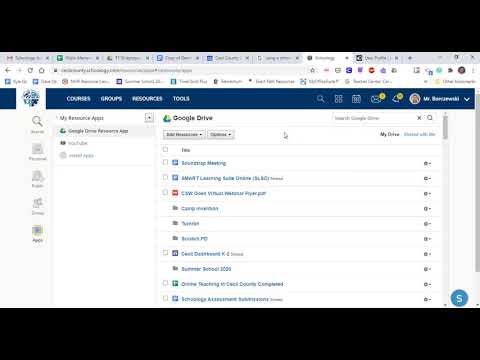Select Google Drive Resource App in sidebar
This screenshot has width=480, height=360.
[x=98, y=131]
